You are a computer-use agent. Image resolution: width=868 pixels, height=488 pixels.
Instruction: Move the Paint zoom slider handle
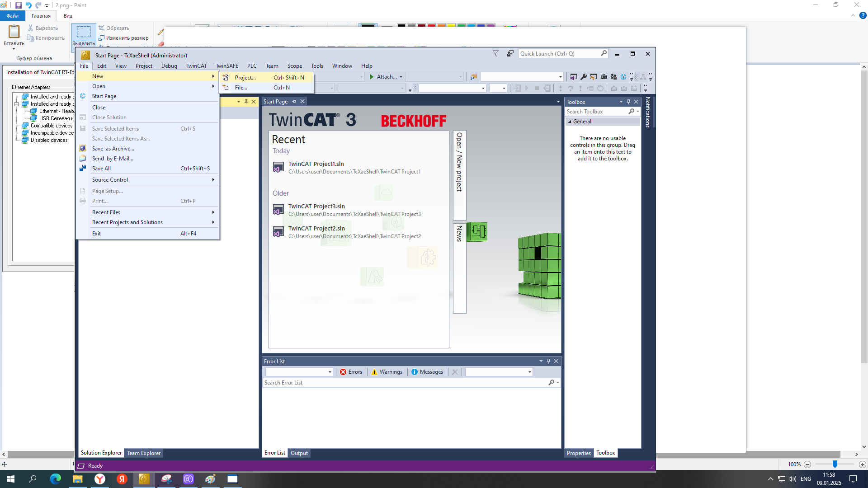835,464
